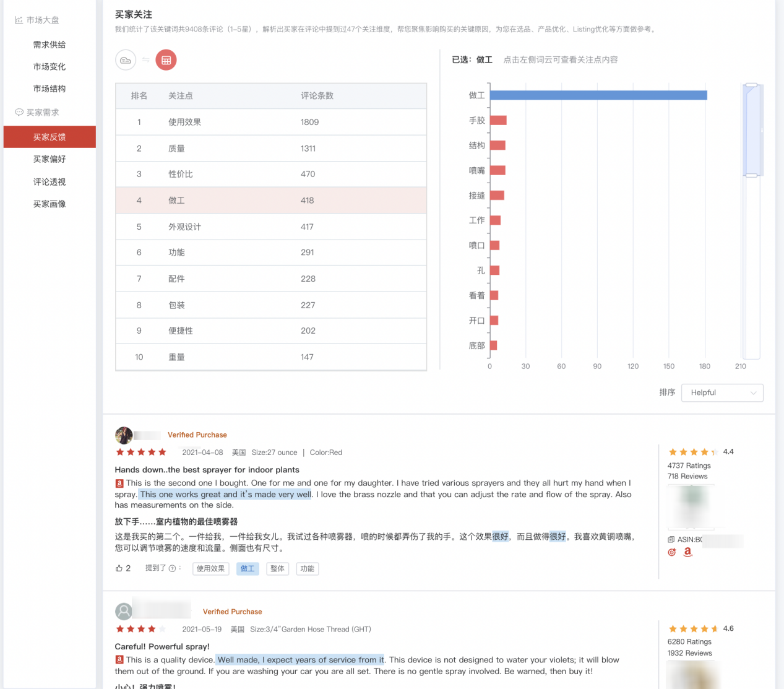Open the Helpful sort dropdown
This screenshot has width=784, height=689.
pyautogui.click(x=722, y=392)
